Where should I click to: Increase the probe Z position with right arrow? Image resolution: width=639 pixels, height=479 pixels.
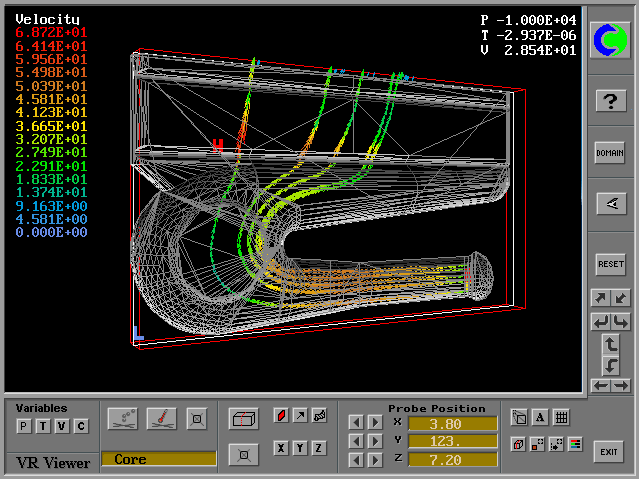[x=375, y=460]
